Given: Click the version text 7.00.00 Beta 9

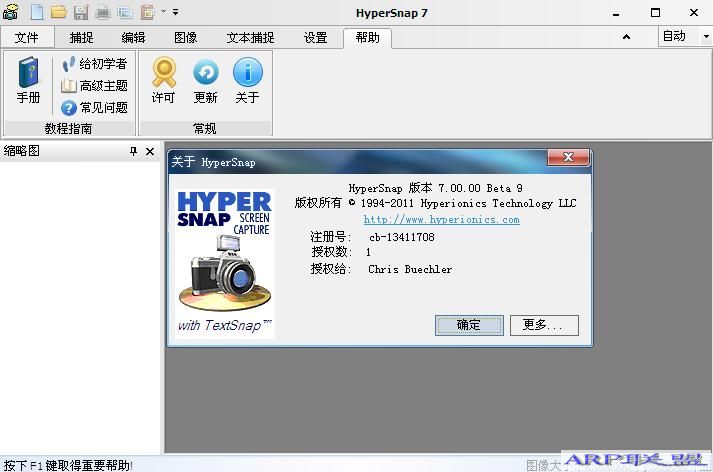Looking at the screenshot, I should pos(481,188).
